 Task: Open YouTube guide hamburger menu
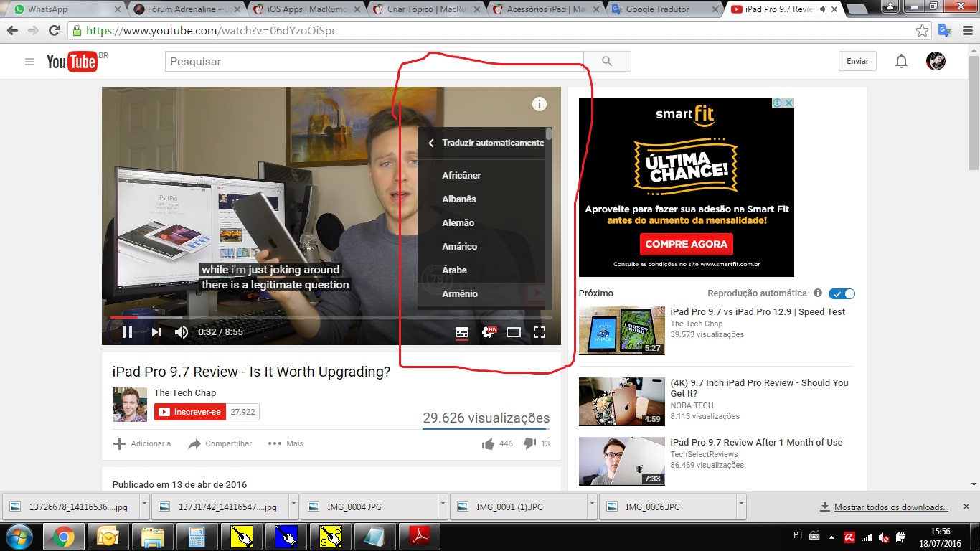click(29, 62)
